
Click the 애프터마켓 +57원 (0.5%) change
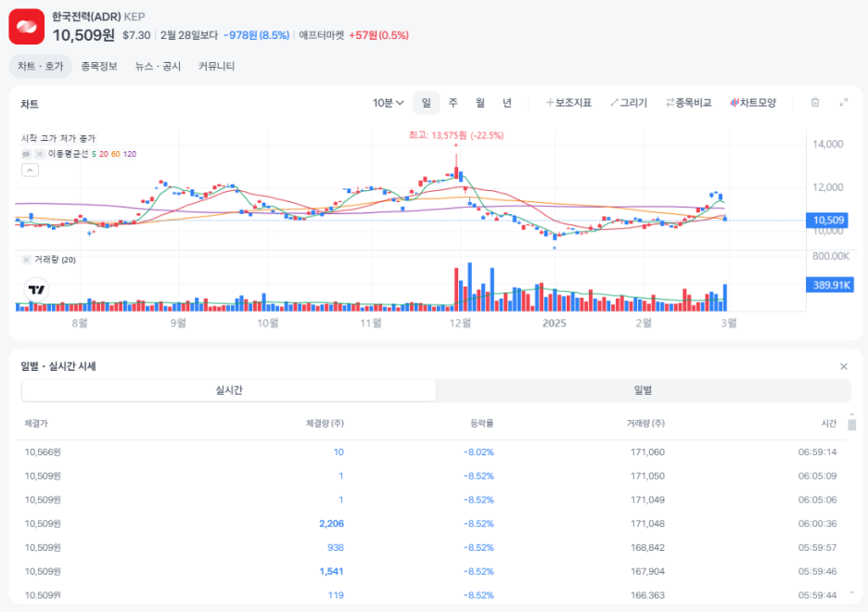click(353, 35)
